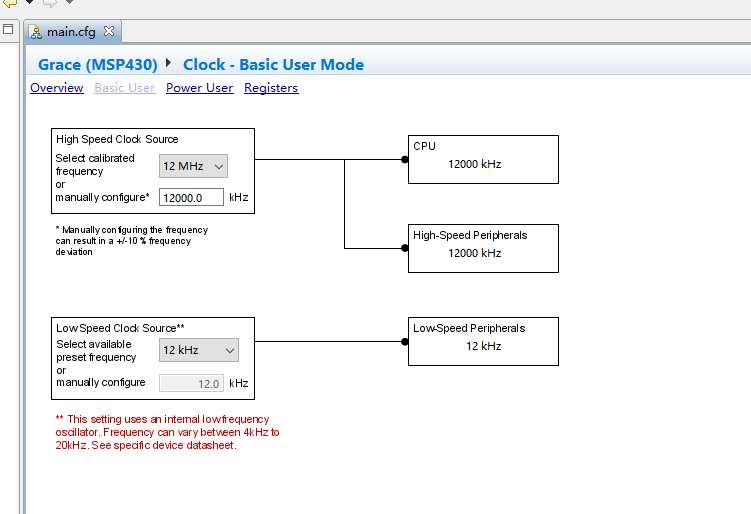Image resolution: width=751 pixels, height=514 pixels.
Task: Select the main.cfg tab
Action: click(72, 32)
